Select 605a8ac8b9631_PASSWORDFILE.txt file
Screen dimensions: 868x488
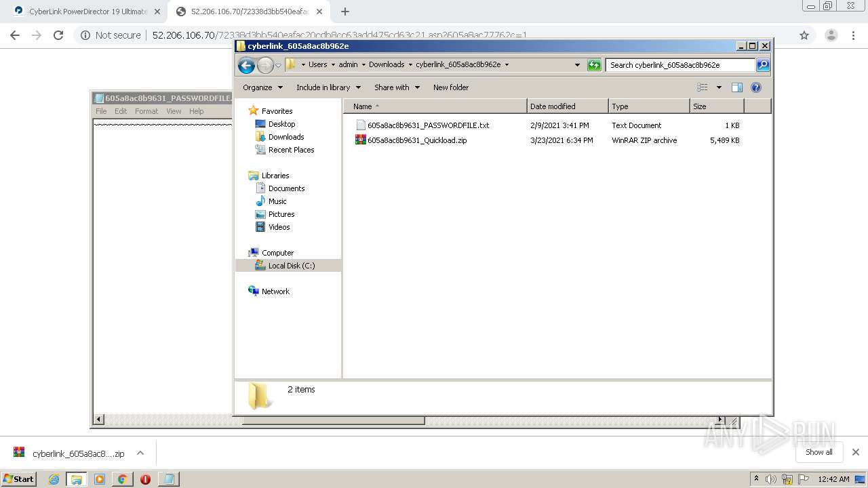pyautogui.click(x=428, y=125)
